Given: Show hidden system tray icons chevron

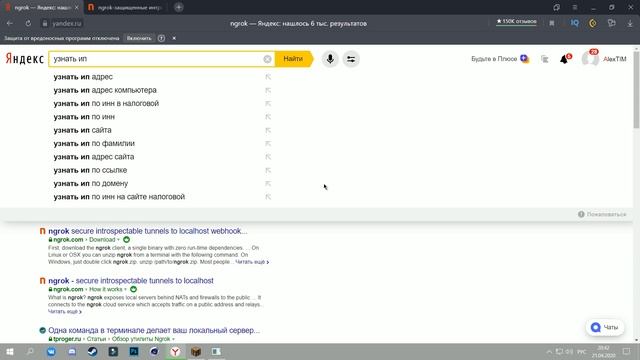Looking at the screenshot, I should pos(549,351).
